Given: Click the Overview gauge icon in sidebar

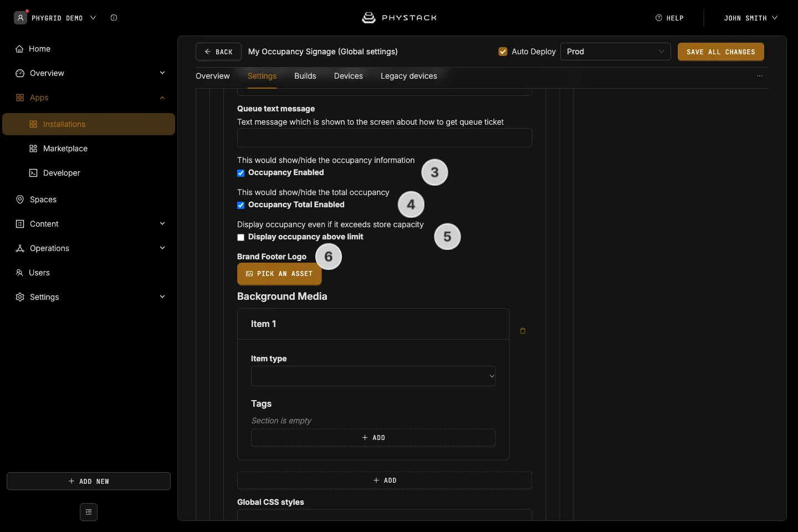Looking at the screenshot, I should (20, 73).
